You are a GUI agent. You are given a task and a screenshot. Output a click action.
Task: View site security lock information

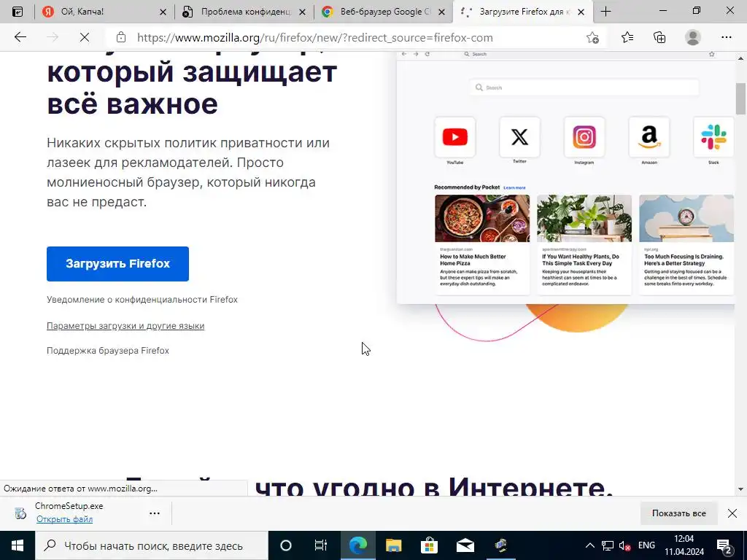point(121,37)
